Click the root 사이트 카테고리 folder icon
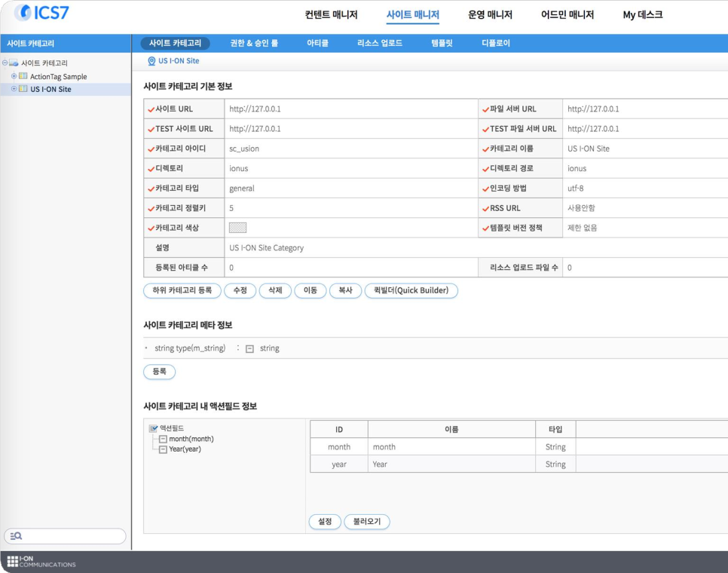This screenshot has width=728, height=573. point(14,63)
